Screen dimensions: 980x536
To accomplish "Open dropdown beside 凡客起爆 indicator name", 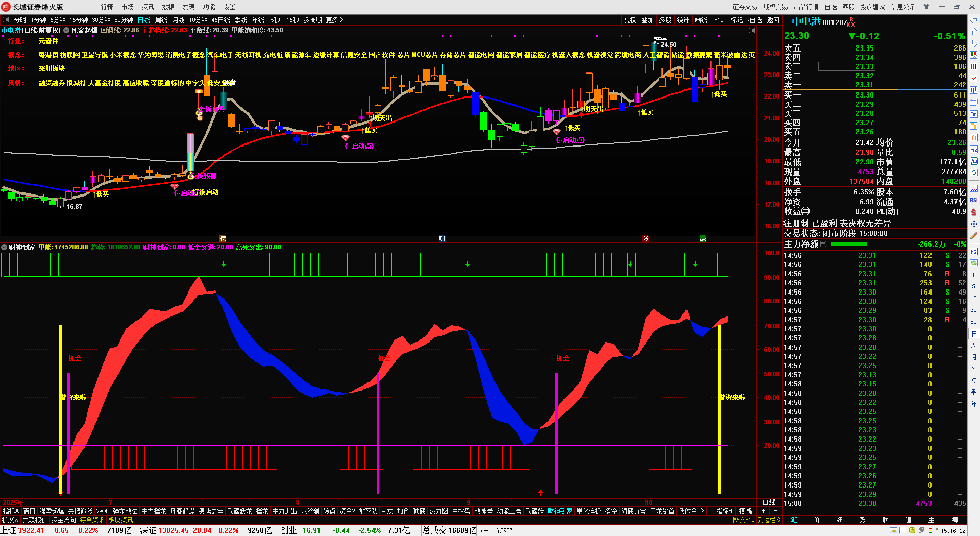I will click(66, 31).
